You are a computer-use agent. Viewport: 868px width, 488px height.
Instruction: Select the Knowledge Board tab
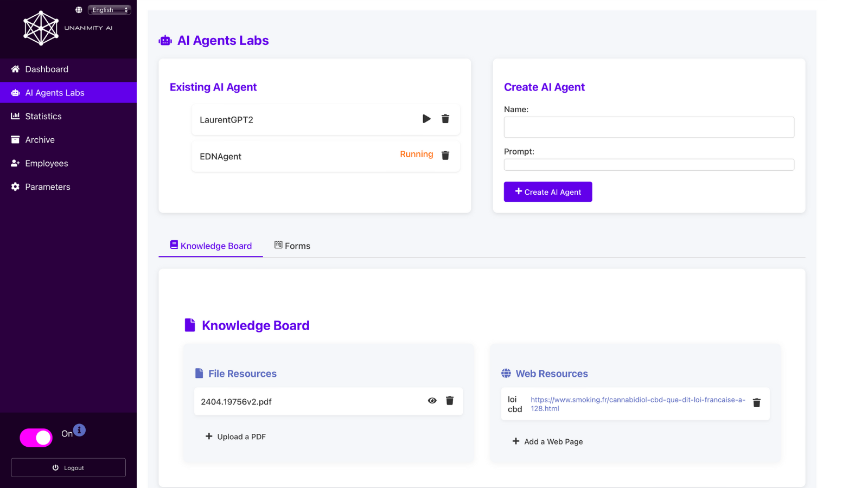tap(210, 246)
